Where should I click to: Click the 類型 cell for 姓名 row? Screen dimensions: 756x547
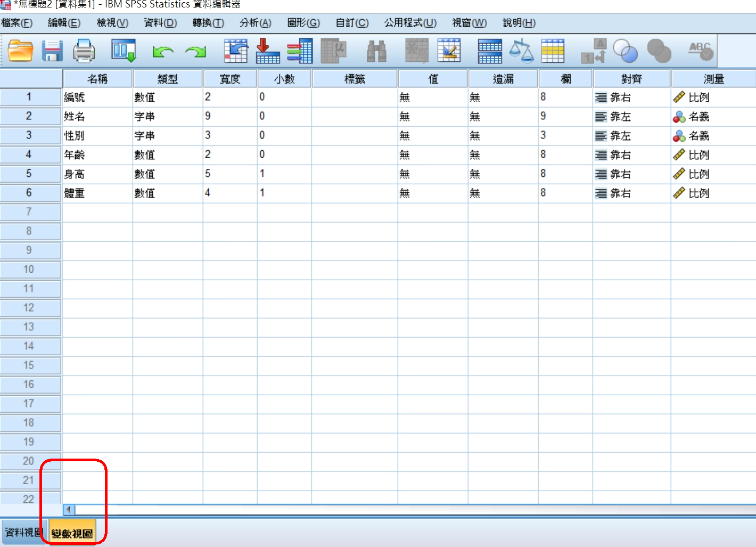pos(167,117)
